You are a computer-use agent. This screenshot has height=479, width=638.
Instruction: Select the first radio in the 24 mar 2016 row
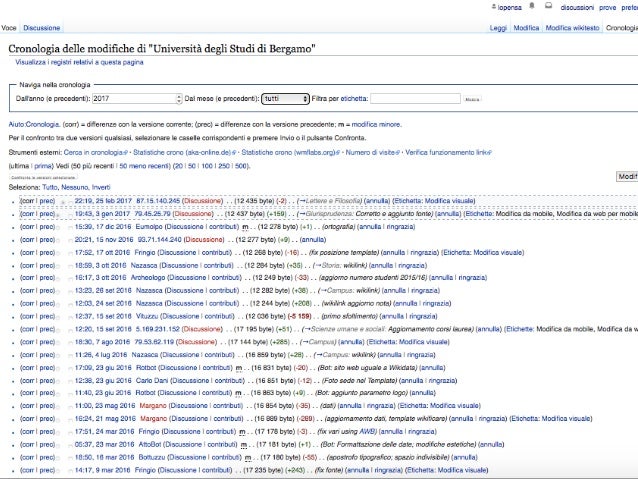(58, 432)
